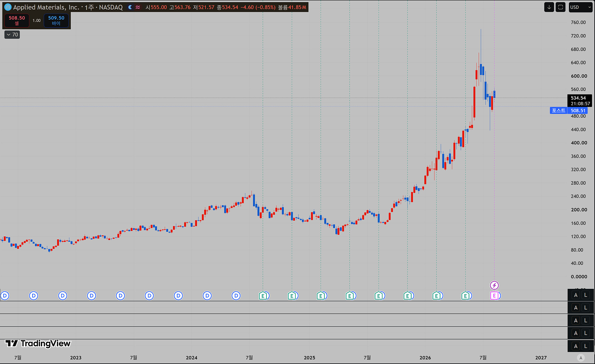Click the round A button beside 2027
Screen dimensions: 595x364
(x=581, y=357)
